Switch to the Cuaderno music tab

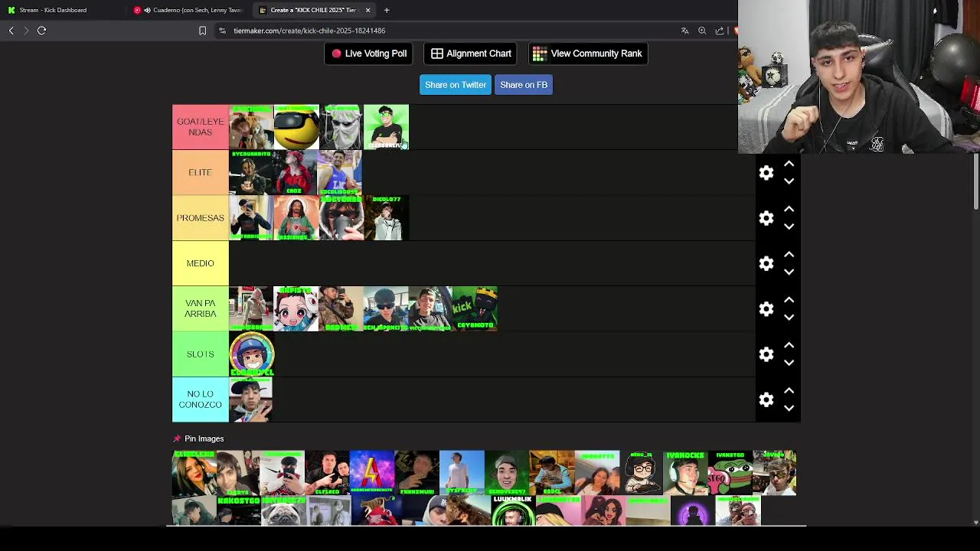[189, 10]
